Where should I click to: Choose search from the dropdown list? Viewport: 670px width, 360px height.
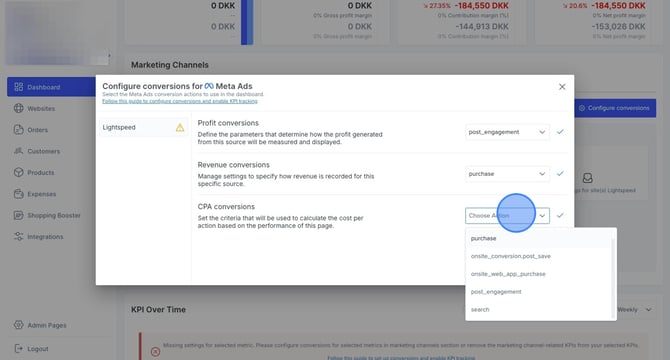tap(539, 310)
